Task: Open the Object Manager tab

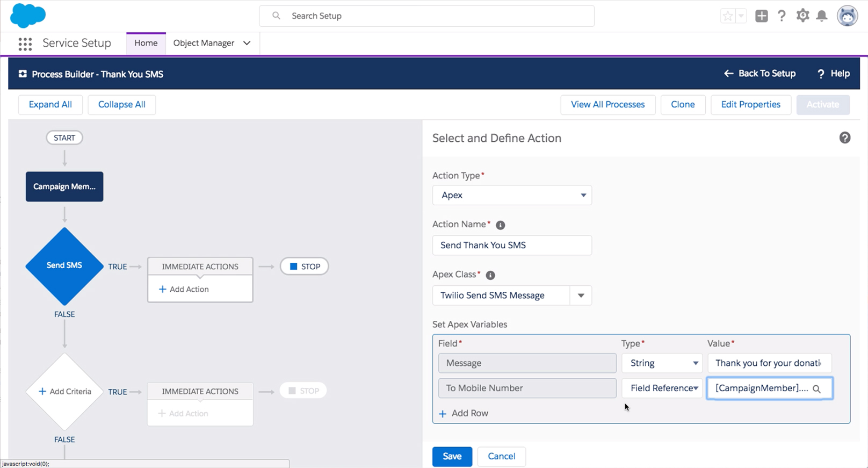Action: pos(204,43)
